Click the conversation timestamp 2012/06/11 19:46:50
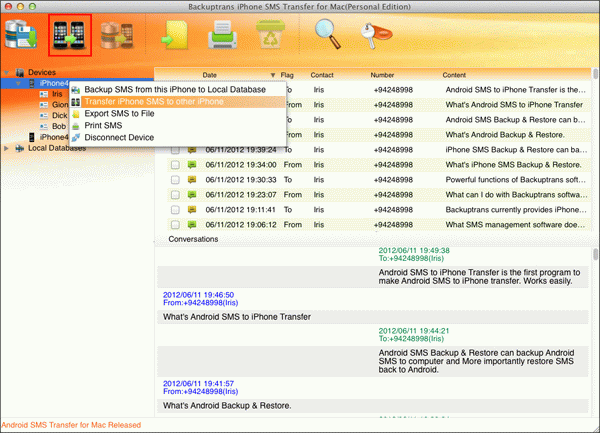Image resolution: width=600 pixels, height=433 pixels. pyautogui.click(x=198, y=295)
